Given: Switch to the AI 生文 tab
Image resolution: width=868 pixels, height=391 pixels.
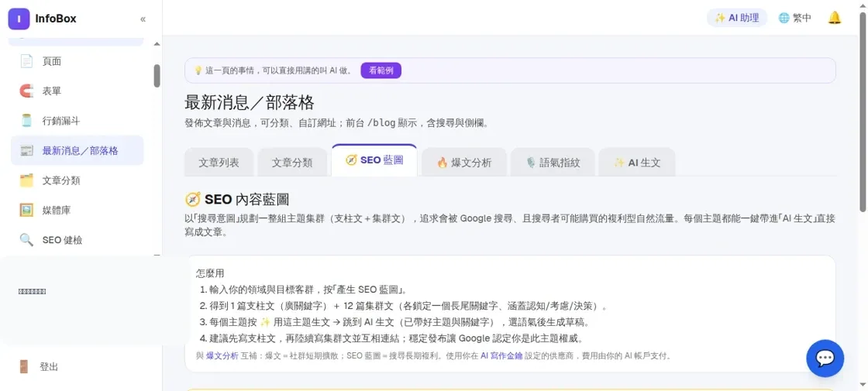Looking at the screenshot, I should pyautogui.click(x=636, y=163).
